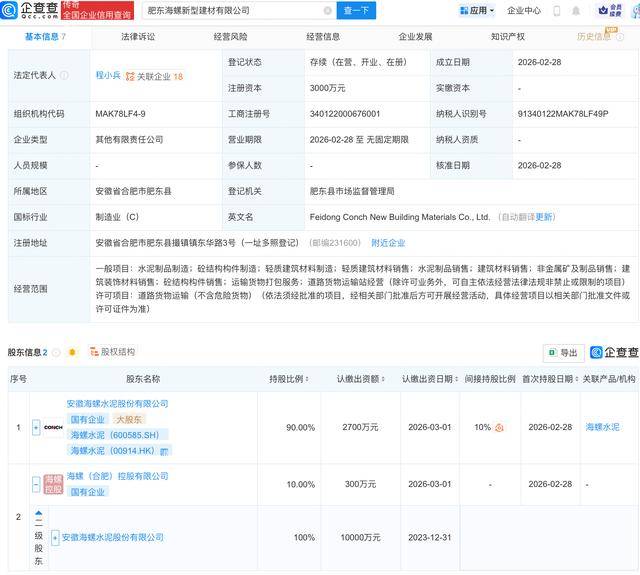Expand the 安徽海螺水泥 first shareholder row
The width and height of the screenshot is (640, 575).
(36, 427)
